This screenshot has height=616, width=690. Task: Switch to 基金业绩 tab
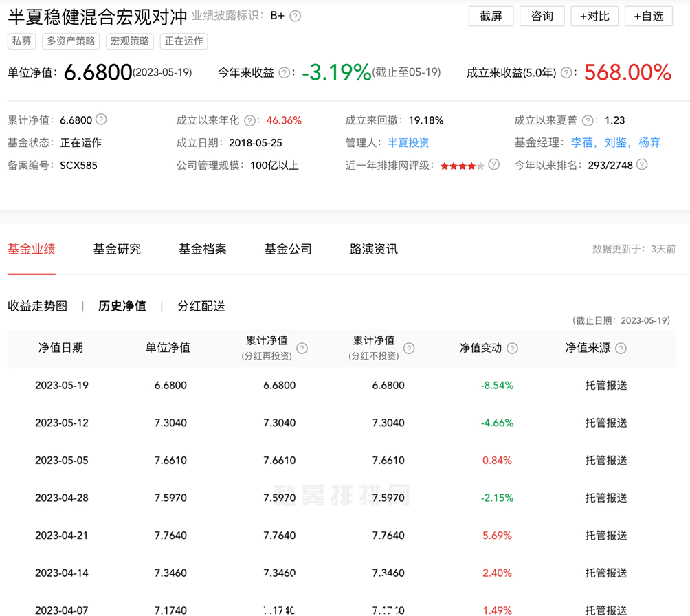(31, 249)
